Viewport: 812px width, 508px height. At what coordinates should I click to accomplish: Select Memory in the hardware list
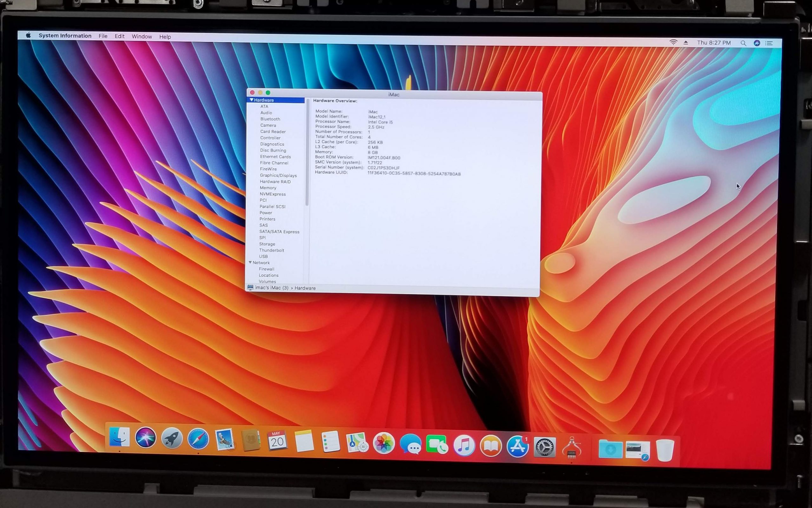click(268, 188)
